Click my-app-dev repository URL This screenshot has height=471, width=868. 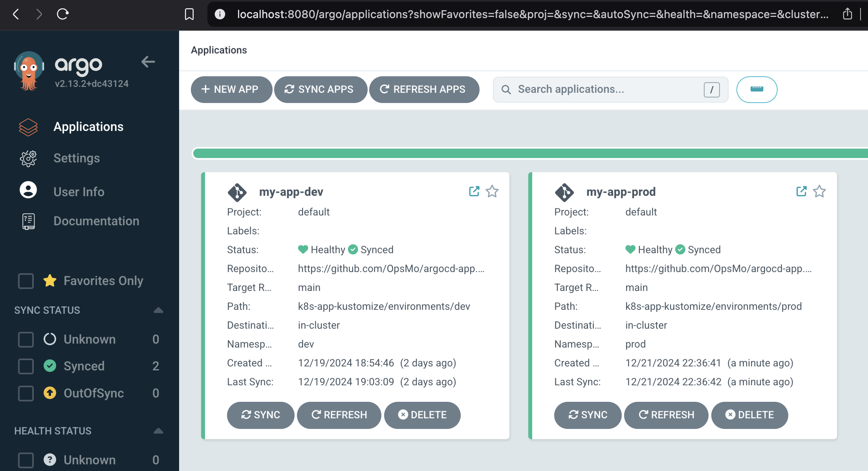click(x=391, y=269)
